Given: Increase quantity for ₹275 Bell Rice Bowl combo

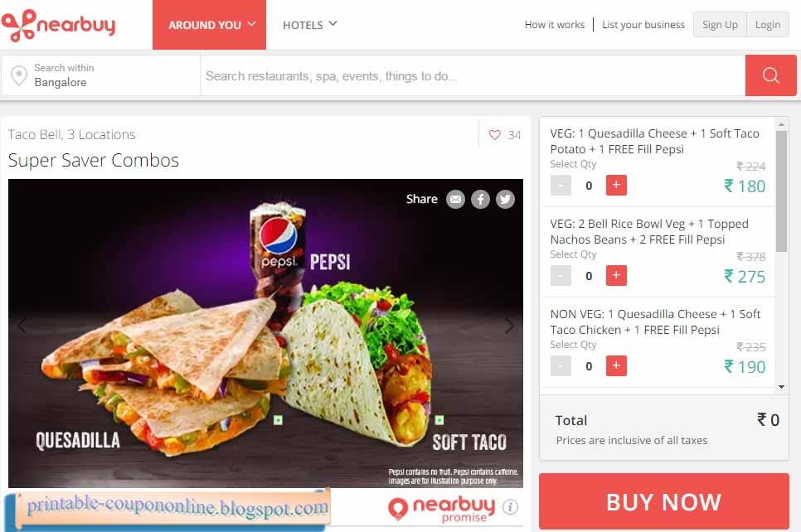Looking at the screenshot, I should [616, 276].
